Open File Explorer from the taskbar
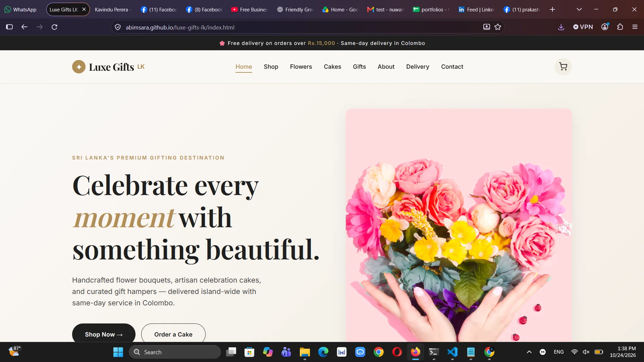Image resolution: width=644 pixels, height=362 pixels. 305,352
